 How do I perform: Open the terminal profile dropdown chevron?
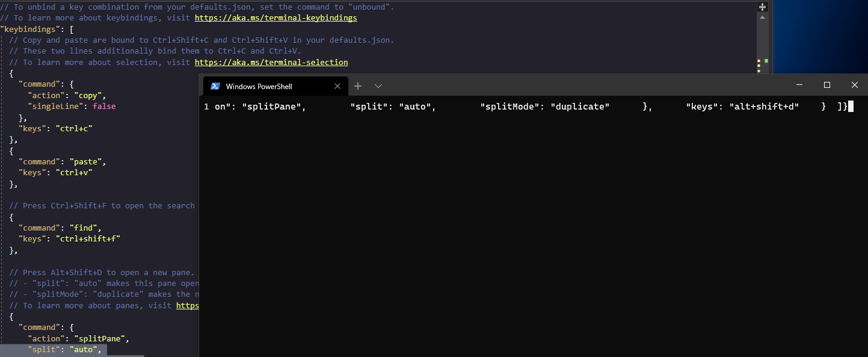pyautogui.click(x=378, y=86)
